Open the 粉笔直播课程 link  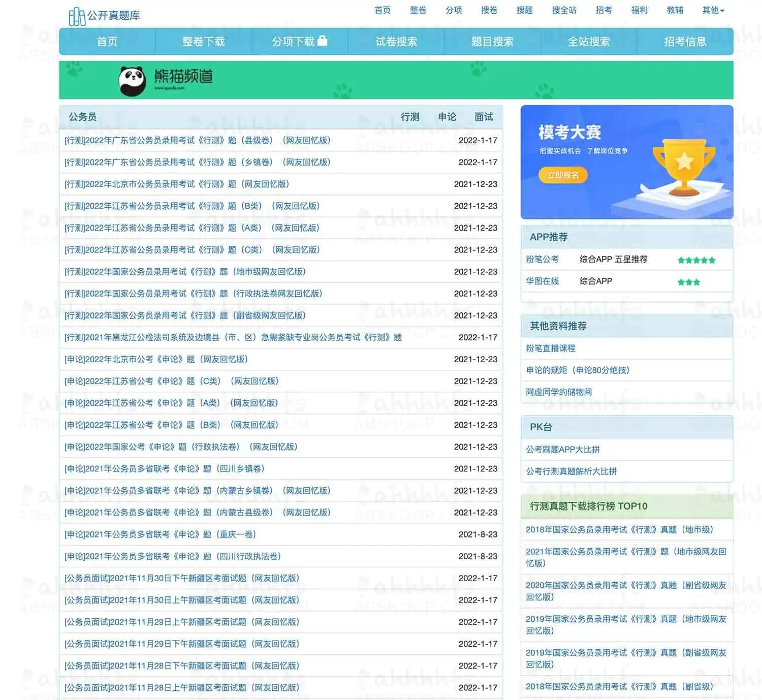[550, 348]
